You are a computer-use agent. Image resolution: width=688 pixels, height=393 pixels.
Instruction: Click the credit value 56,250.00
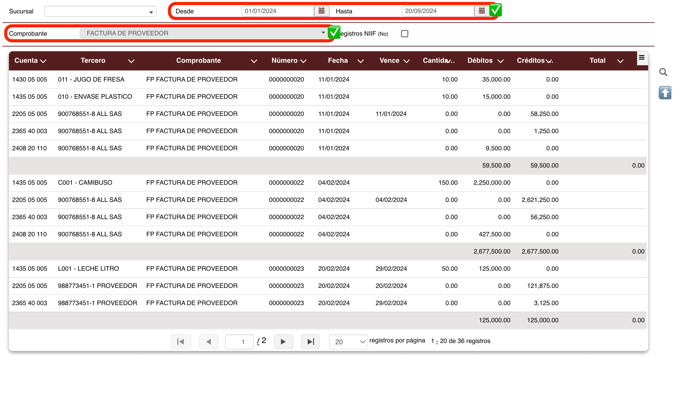pyautogui.click(x=545, y=217)
